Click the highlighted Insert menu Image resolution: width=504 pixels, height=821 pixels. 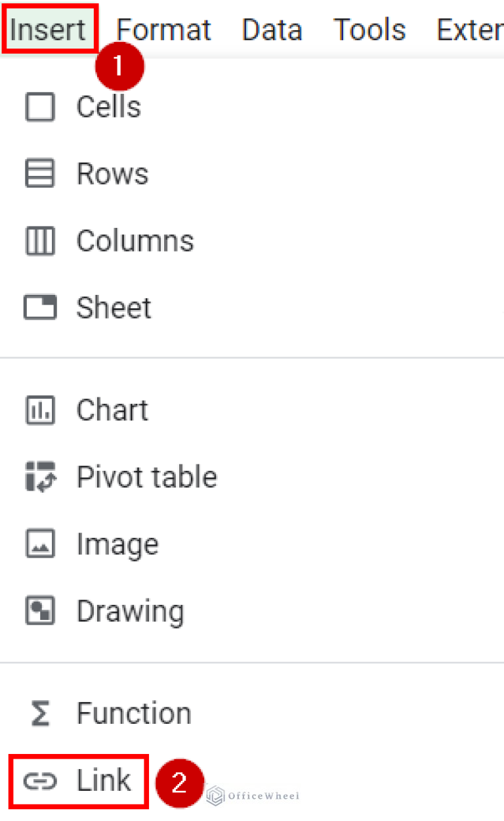(x=49, y=29)
